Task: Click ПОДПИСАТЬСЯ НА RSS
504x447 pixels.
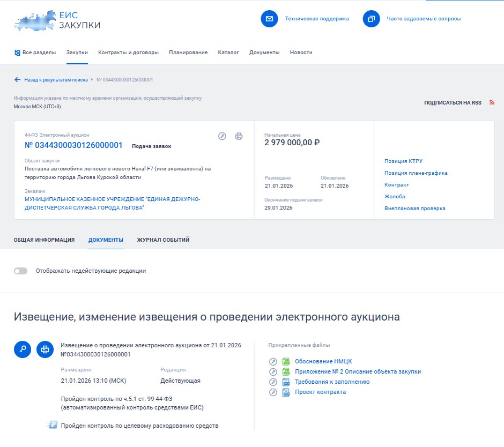Action: coord(453,102)
